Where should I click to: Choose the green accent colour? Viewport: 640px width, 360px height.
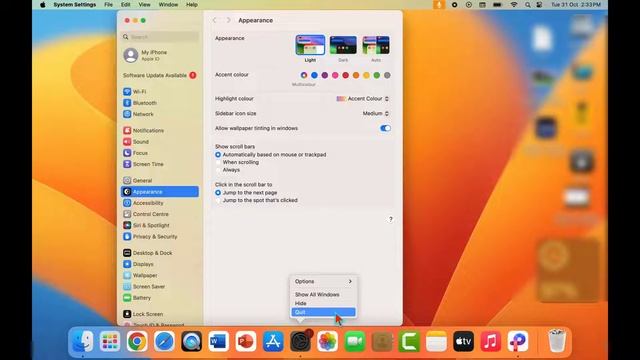377,75
